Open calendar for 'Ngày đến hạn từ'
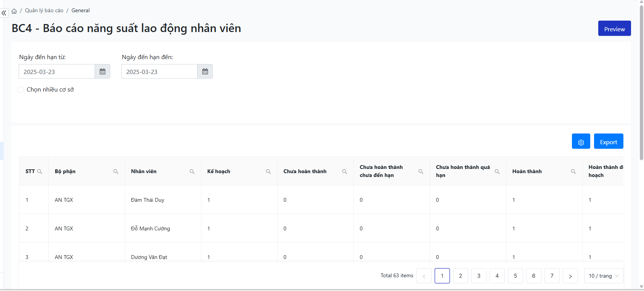This screenshot has height=291, width=644. (x=102, y=72)
